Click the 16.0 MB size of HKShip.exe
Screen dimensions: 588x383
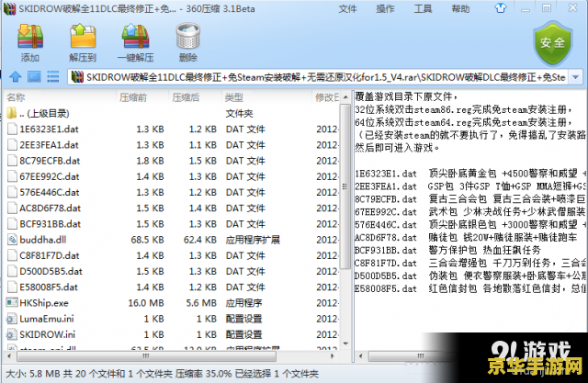coord(146,303)
